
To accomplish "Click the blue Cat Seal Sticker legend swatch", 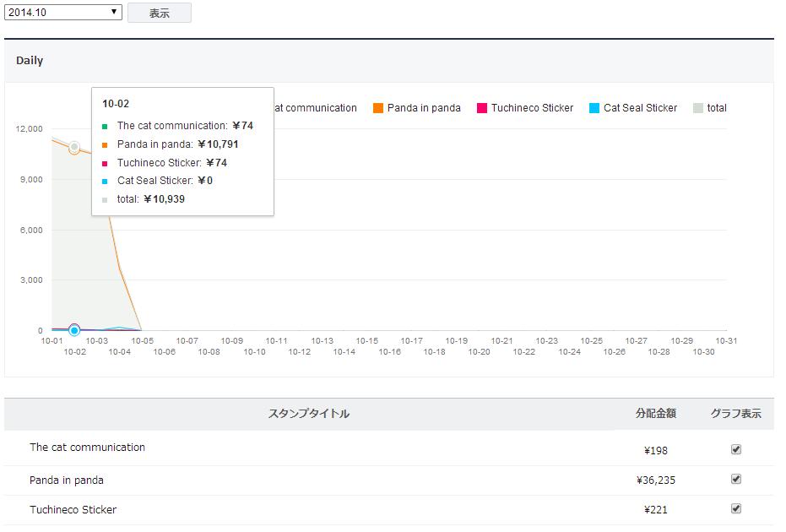I will click(594, 108).
